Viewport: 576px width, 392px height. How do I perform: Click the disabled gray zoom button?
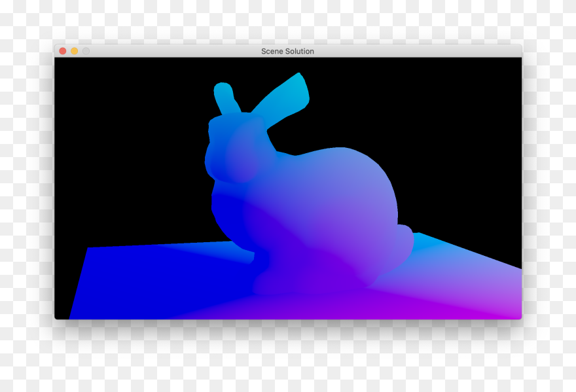[x=86, y=51]
